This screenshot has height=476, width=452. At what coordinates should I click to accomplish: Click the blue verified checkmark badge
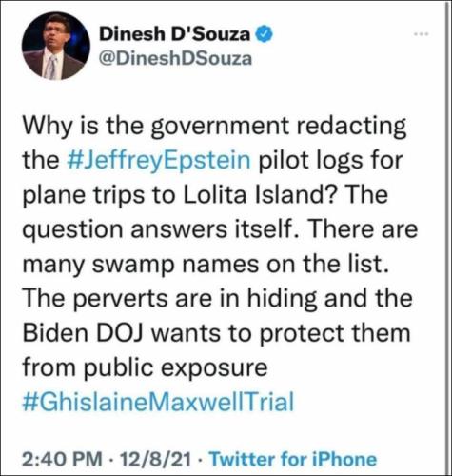[263, 33]
